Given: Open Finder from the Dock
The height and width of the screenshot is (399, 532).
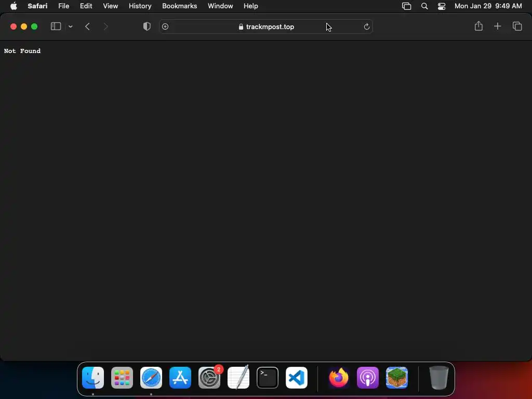Looking at the screenshot, I should [93, 378].
